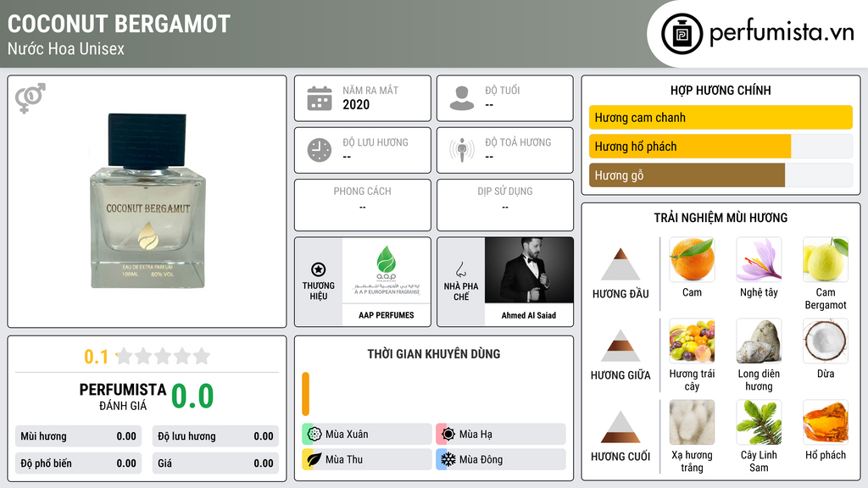This screenshot has height=488, width=868.
Task: Click the Hổ phách amber note thumbnail
Action: tap(826, 422)
